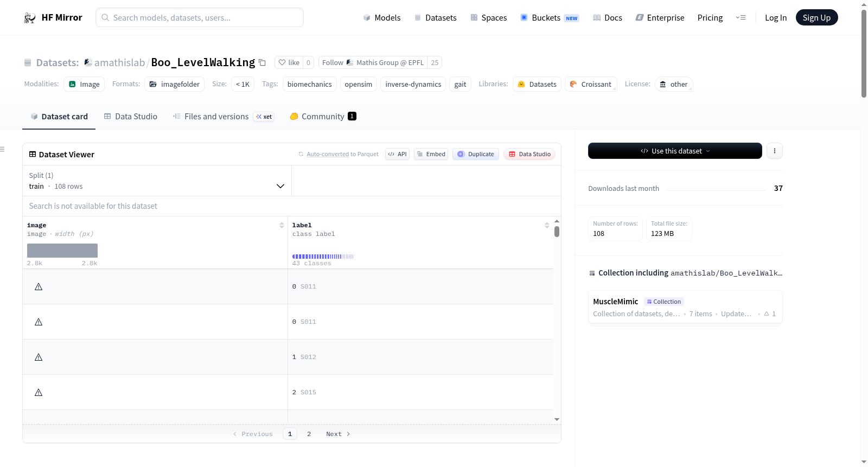Viewport: 868px width, 467px height.
Task: Open the gait tag
Action: tap(460, 84)
